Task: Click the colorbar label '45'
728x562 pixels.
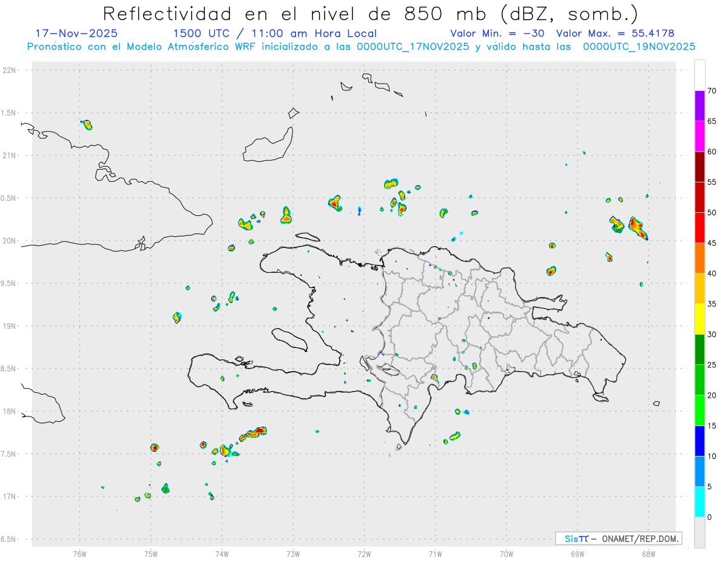Action: point(712,243)
